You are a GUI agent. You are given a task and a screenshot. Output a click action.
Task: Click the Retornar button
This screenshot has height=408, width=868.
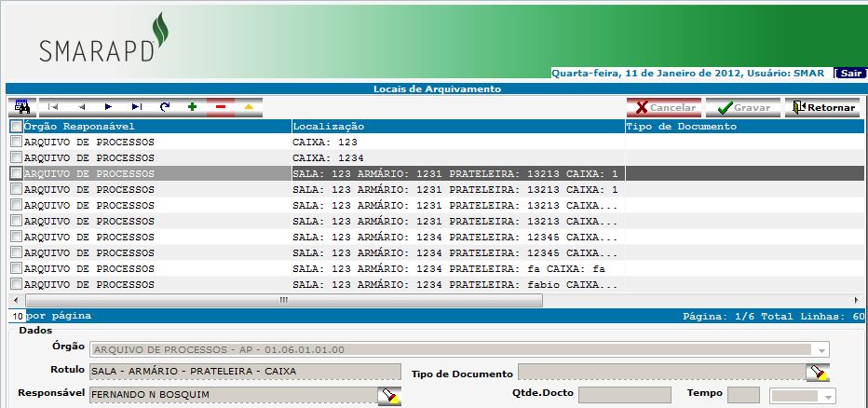coord(822,107)
